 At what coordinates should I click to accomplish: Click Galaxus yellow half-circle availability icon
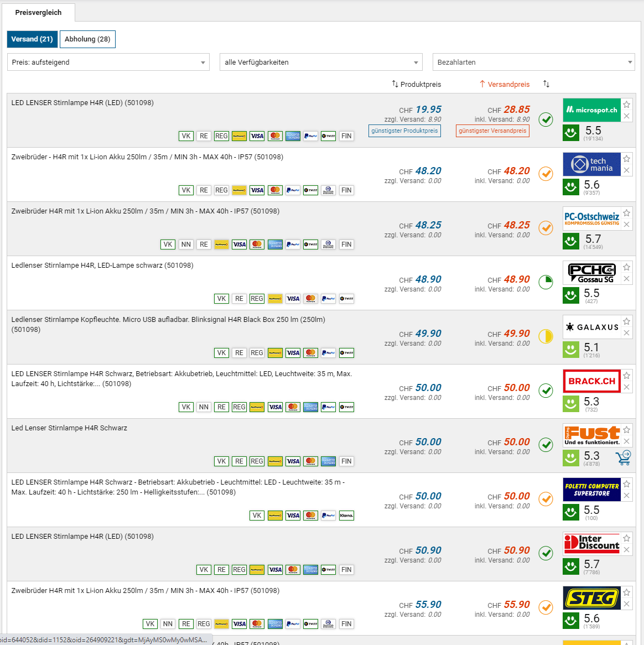(x=546, y=336)
